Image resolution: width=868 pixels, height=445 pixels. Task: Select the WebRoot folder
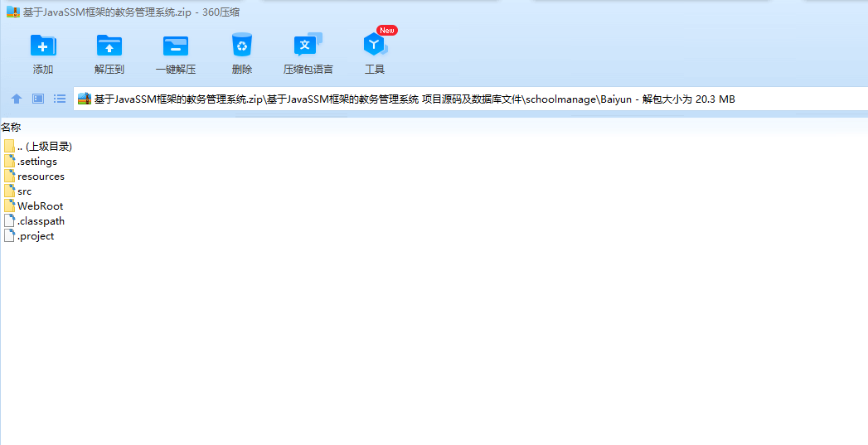(34, 206)
